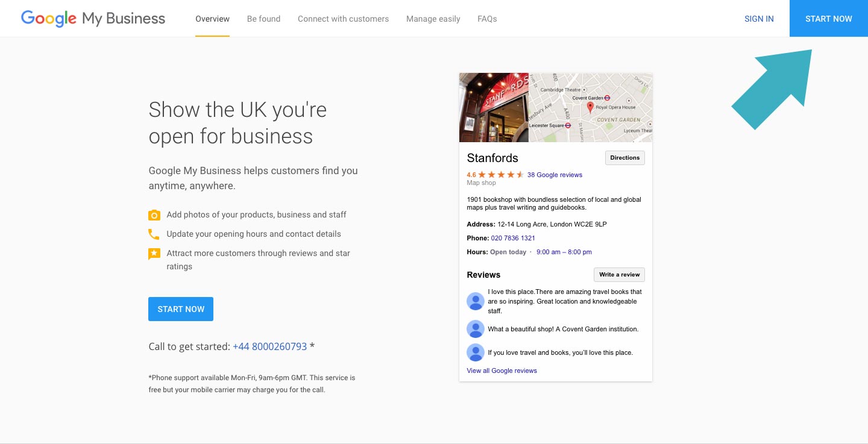Click the star review icon beside Attract customers

[154, 254]
